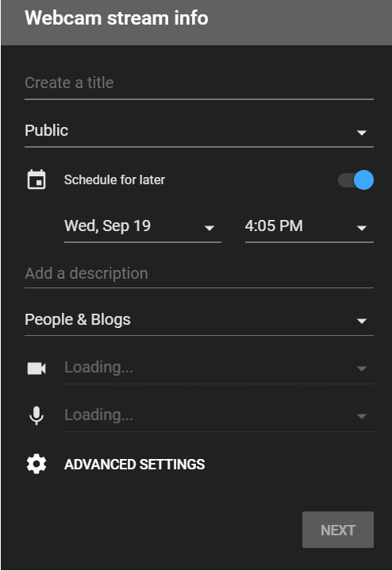Click the arrow icon on camera Loading row
The image size is (392, 571).
361,369
